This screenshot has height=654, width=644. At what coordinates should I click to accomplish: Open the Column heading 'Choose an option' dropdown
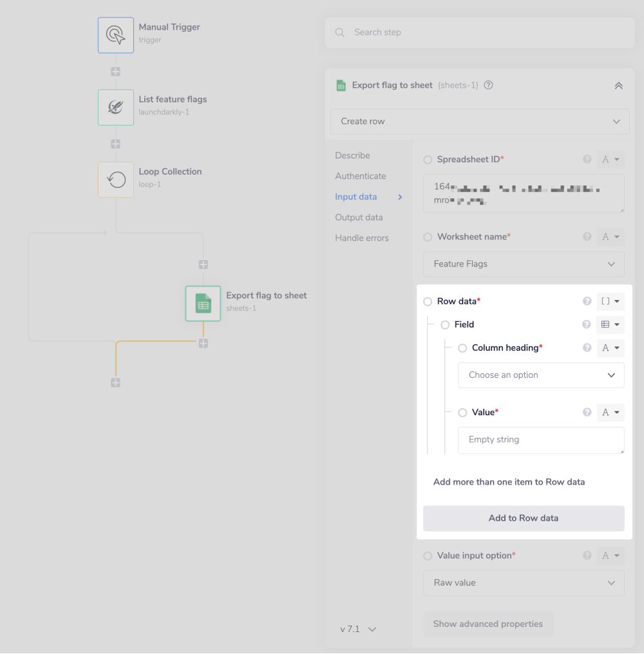(x=541, y=375)
